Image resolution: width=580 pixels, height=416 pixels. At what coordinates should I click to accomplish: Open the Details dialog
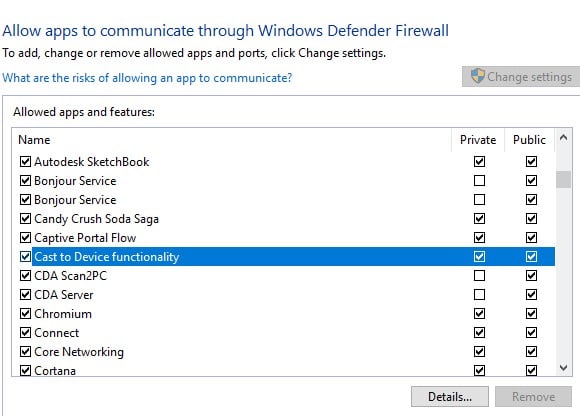[x=449, y=397]
